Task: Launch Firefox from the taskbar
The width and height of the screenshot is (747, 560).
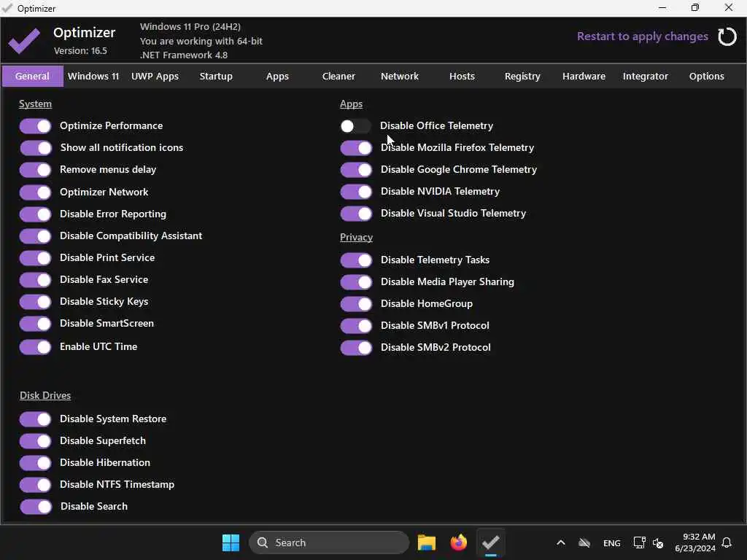Action: point(458,542)
